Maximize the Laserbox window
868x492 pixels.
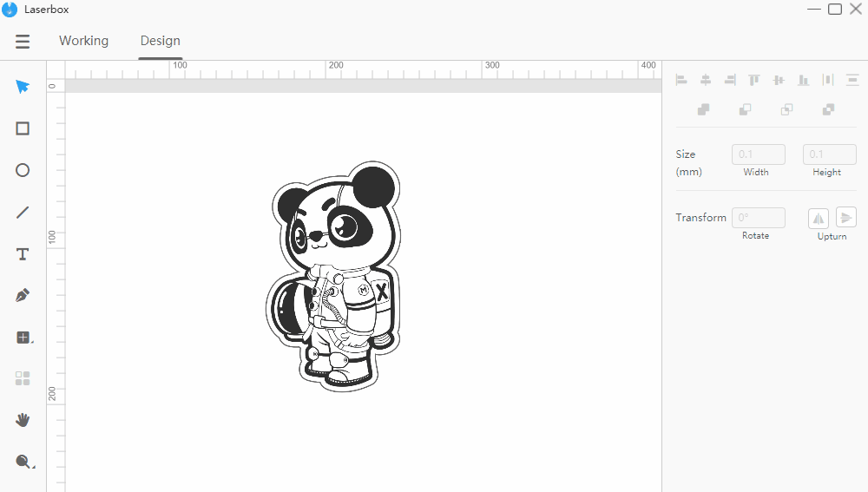tap(835, 9)
